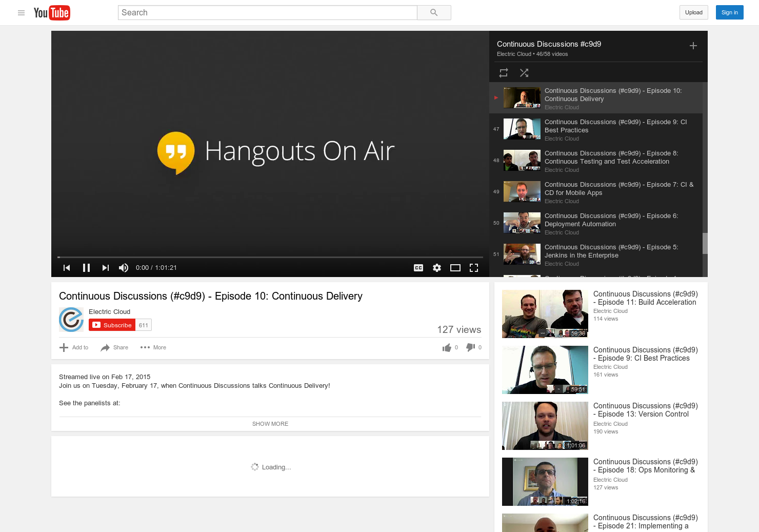Click playlist scrollbar thumb

point(705,243)
